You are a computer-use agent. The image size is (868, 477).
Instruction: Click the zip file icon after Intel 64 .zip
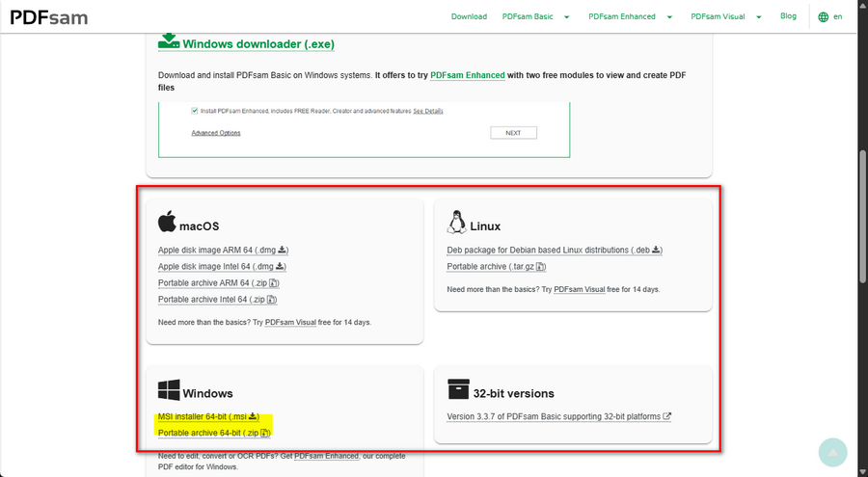coord(271,300)
